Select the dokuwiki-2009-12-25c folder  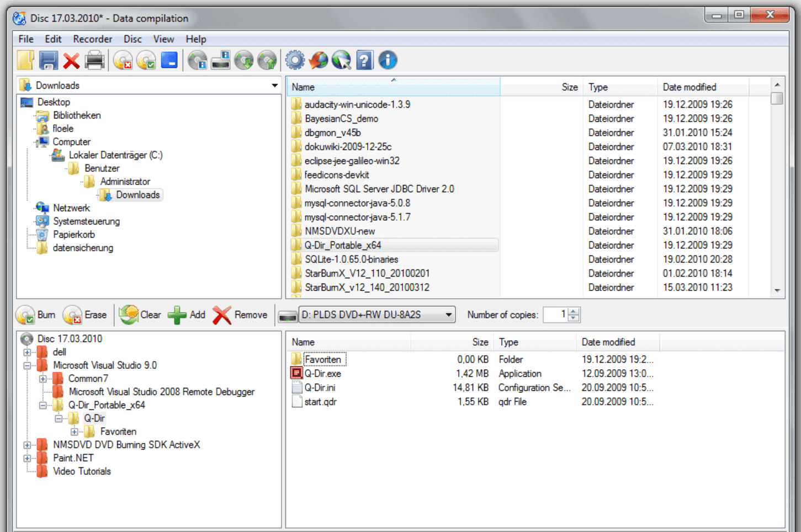(x=348, y=147)
